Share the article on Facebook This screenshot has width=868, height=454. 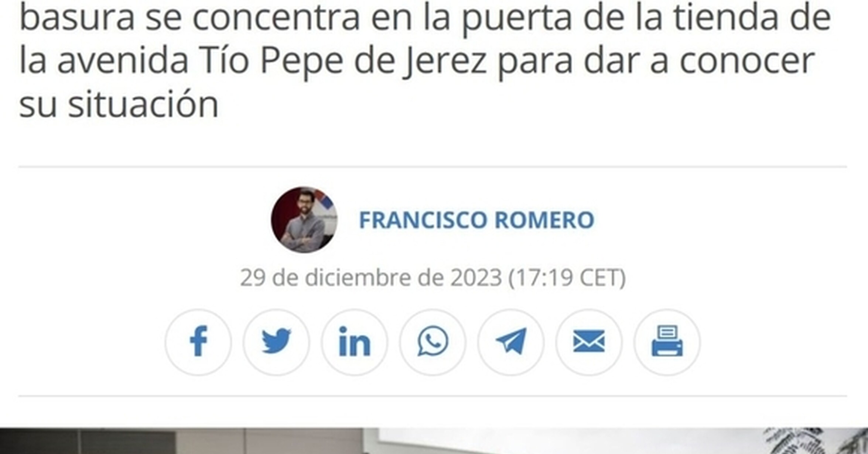click(198, 342)
